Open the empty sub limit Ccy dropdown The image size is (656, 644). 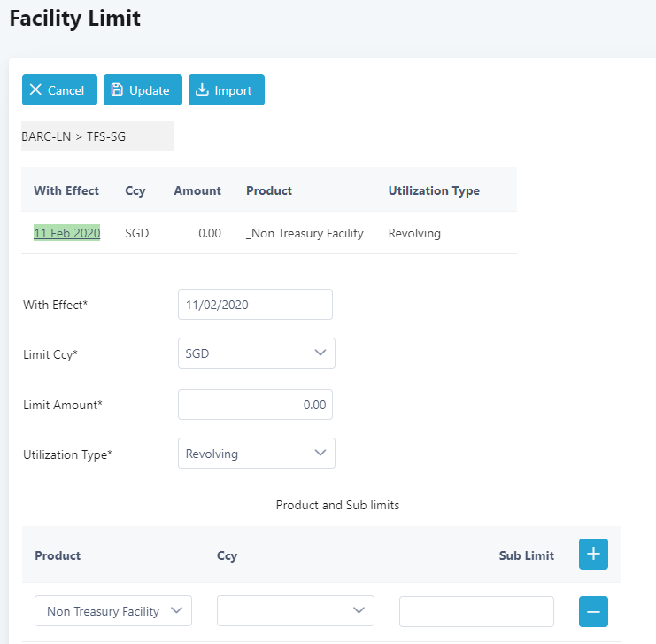tap(296, 611)
